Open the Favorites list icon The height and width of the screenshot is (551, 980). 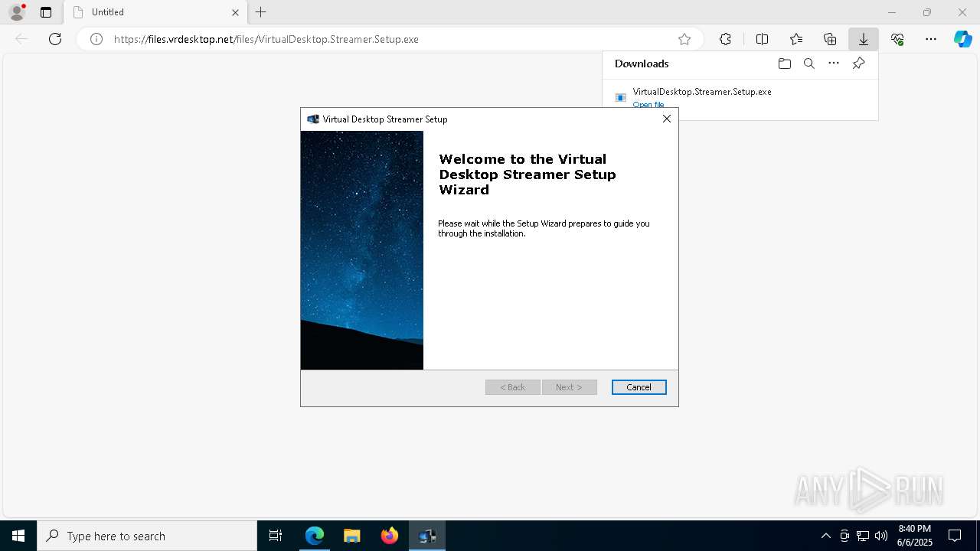796,39
